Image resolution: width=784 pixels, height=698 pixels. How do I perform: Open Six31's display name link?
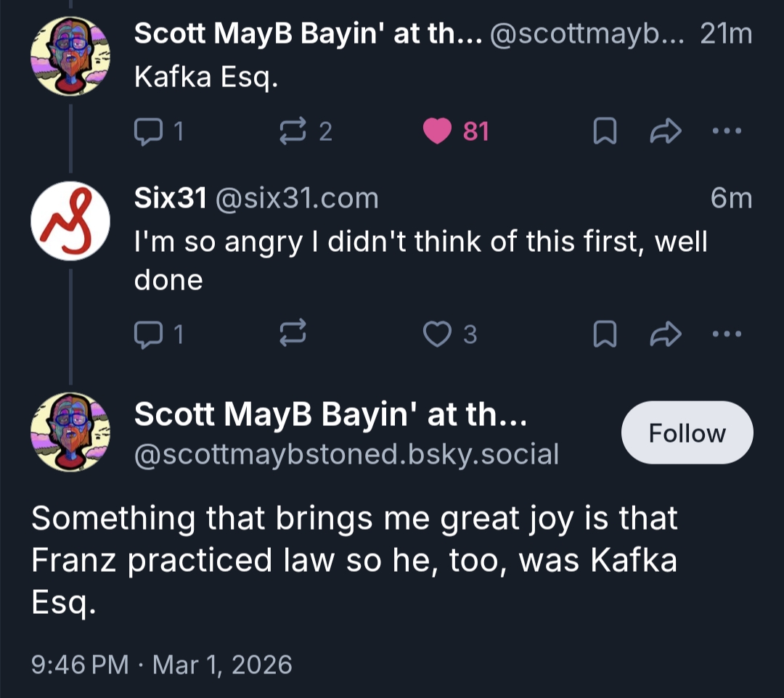(x=171, y=198)
